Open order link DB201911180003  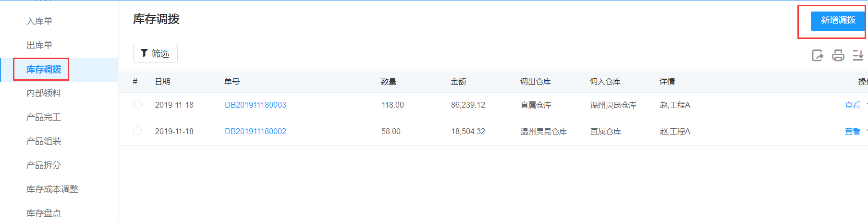coord(256,105)
